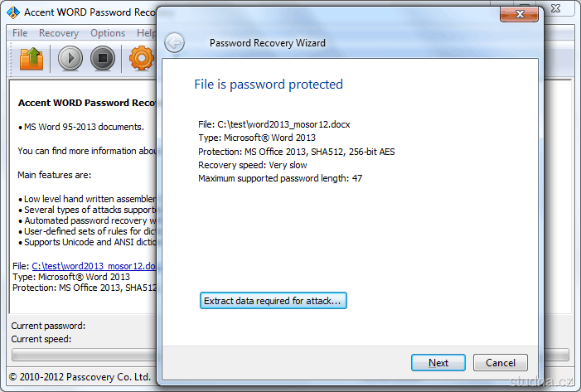Click the Password Recovery Wizard title text
This screenshot has height=392, width=581.
click(x=268, y=43)
